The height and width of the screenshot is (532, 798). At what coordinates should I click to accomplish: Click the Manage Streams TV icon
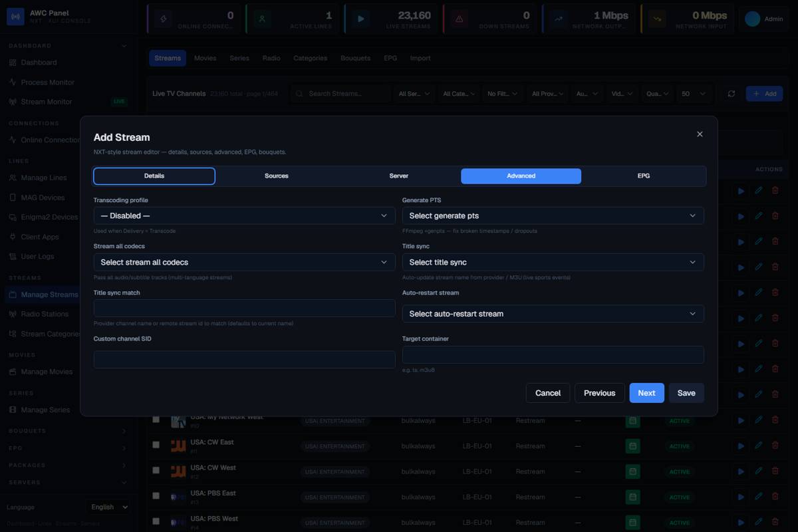13,295
